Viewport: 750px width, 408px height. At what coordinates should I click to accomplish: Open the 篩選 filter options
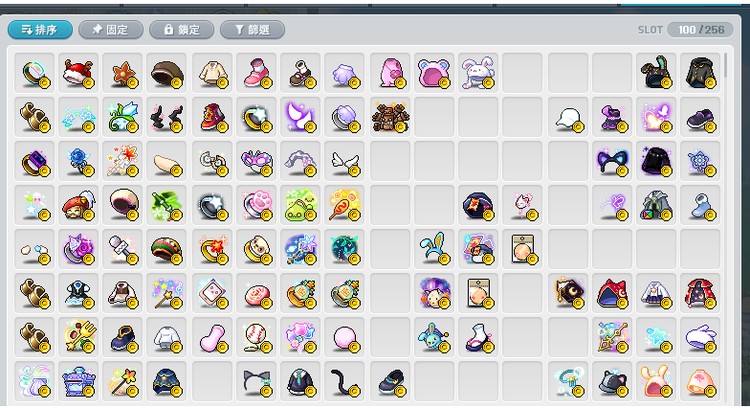pos(252,30)
